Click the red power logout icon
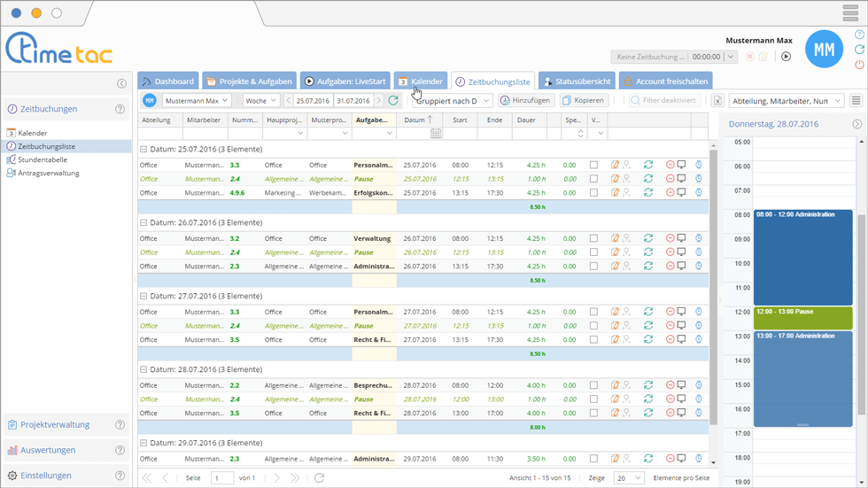 click(x=859, y=65)
